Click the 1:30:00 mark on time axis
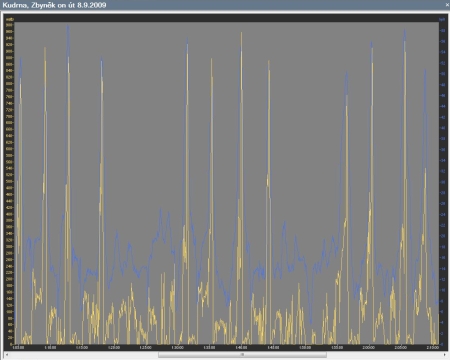The width and height of the screenshot is (450, 360). point(177,347)
